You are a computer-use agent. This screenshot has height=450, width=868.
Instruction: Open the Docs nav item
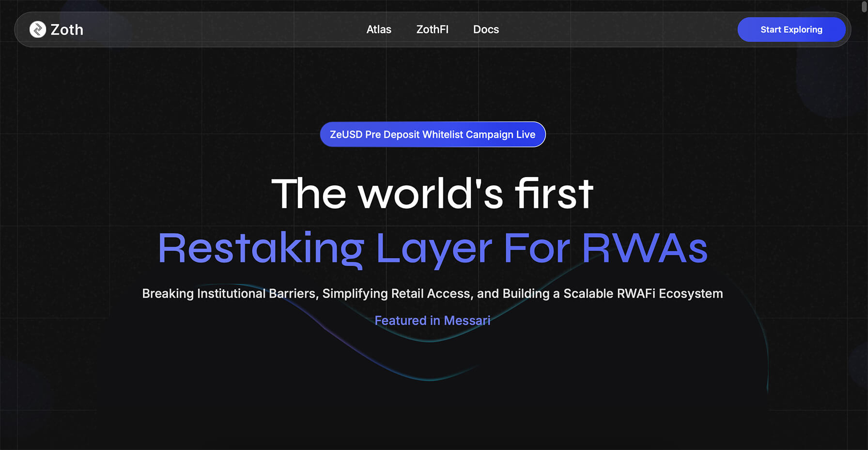pyautogui.click(x=486, y=30)
